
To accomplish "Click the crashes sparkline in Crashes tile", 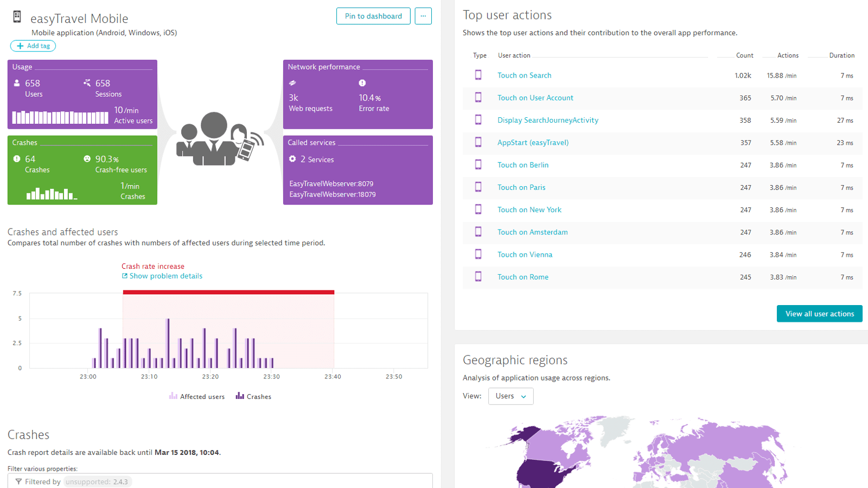I will tap(52, 194).
